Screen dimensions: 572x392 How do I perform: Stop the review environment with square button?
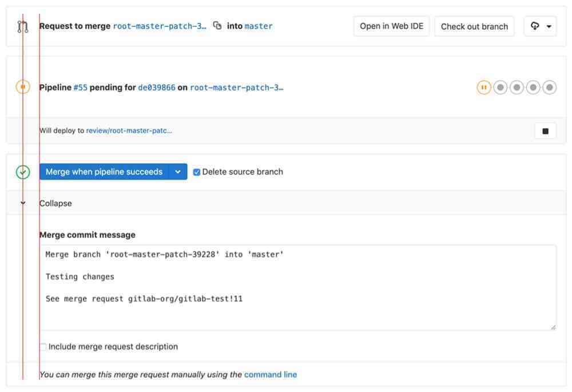click(x=545, y=131)
